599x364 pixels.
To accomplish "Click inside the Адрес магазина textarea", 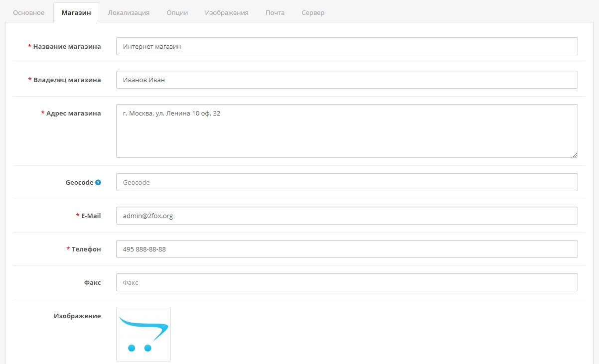I will point(347,131).
